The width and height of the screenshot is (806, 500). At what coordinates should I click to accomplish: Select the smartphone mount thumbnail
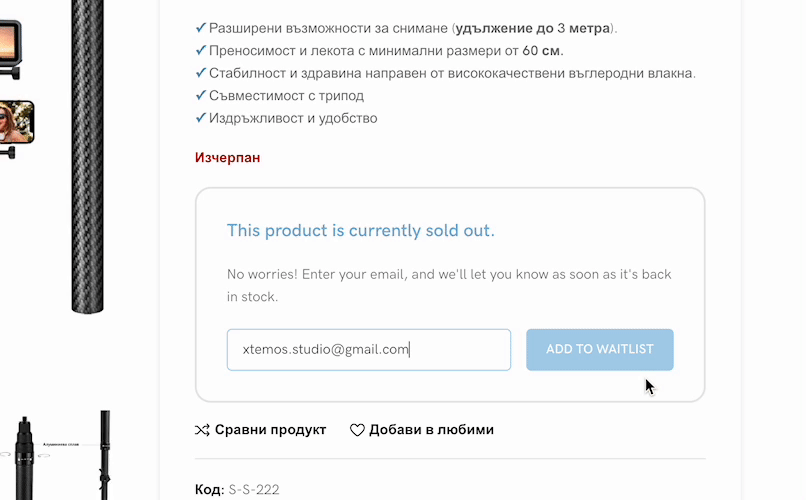(16, 125)
